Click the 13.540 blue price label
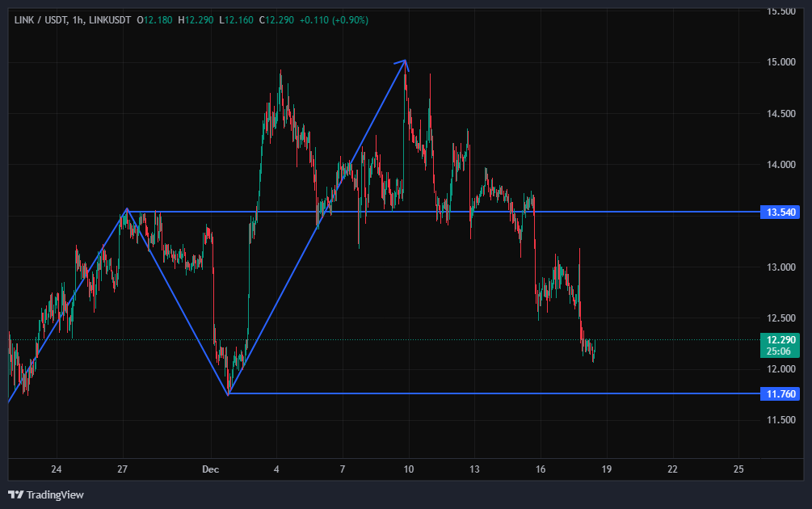This screenshot has height=509, width=812. tap(780, 212)
